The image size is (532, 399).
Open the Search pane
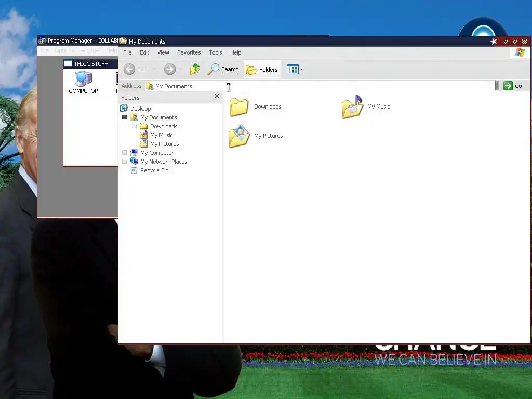click(x=223, y=69)
